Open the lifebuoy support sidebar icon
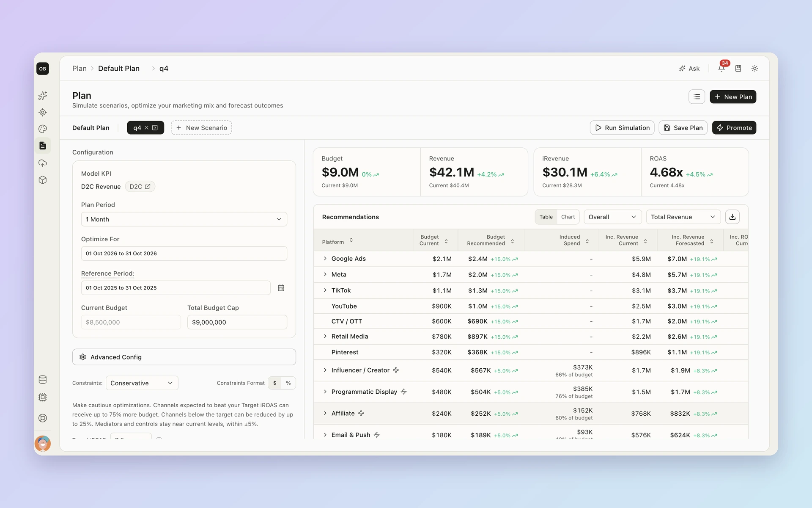Image resolution: width=812 pixels, height=508 pixels. 43,418
